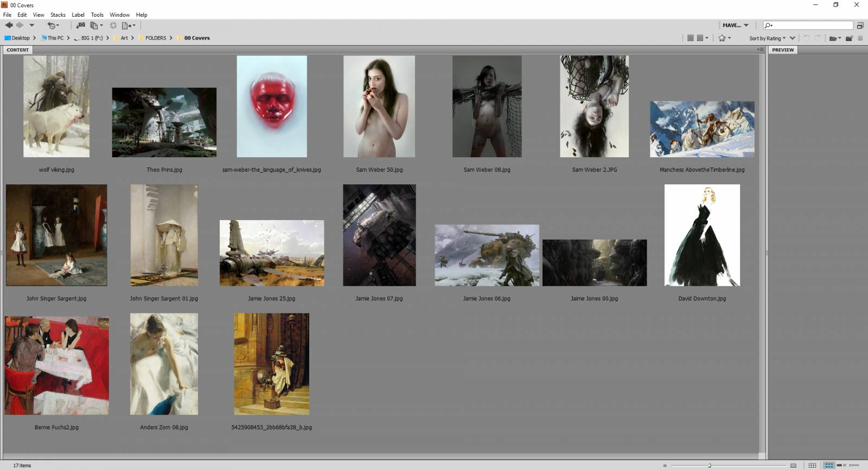Screen dimensions: 868x470
Task: Open the File menu
Action: coord(7,15)
